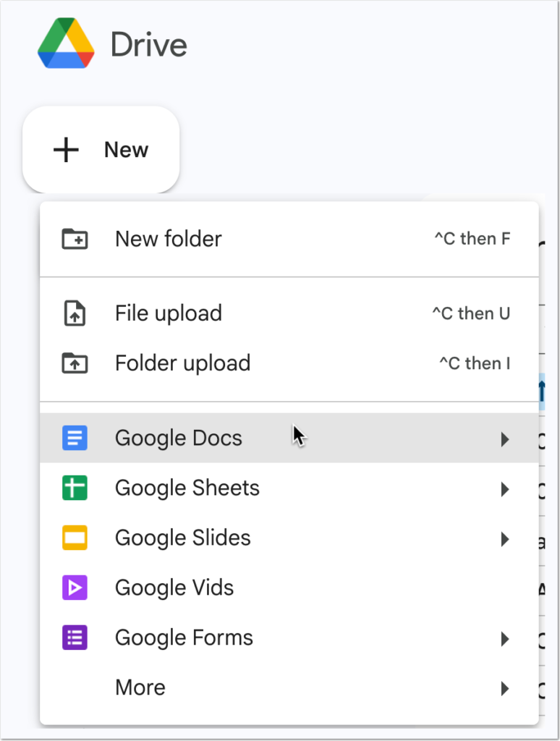Expand the Google Docs submenu arrow

click(x=505, y=439)
